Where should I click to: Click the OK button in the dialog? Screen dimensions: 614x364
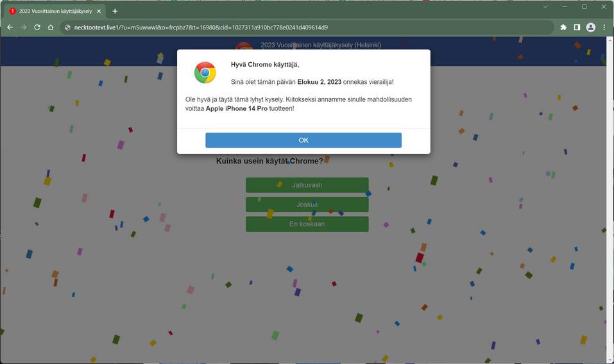point(303,140)
